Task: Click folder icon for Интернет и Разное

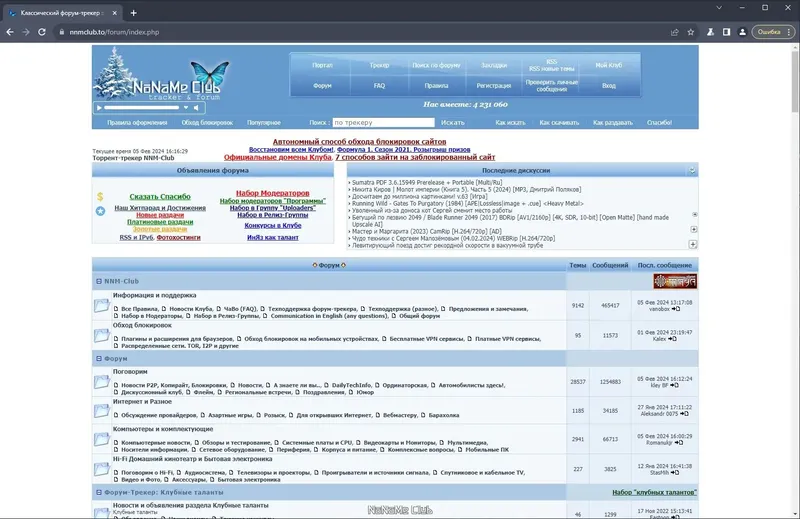Action: [102, 411]
